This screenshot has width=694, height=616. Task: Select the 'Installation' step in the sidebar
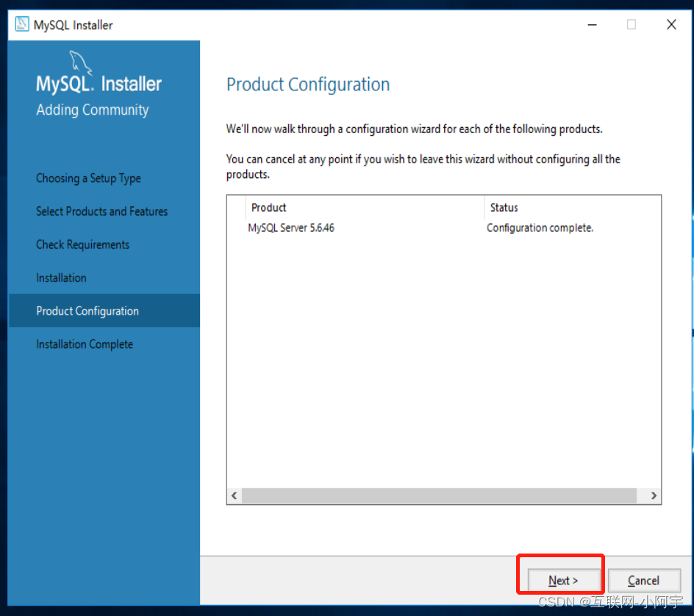click(61, 277)
